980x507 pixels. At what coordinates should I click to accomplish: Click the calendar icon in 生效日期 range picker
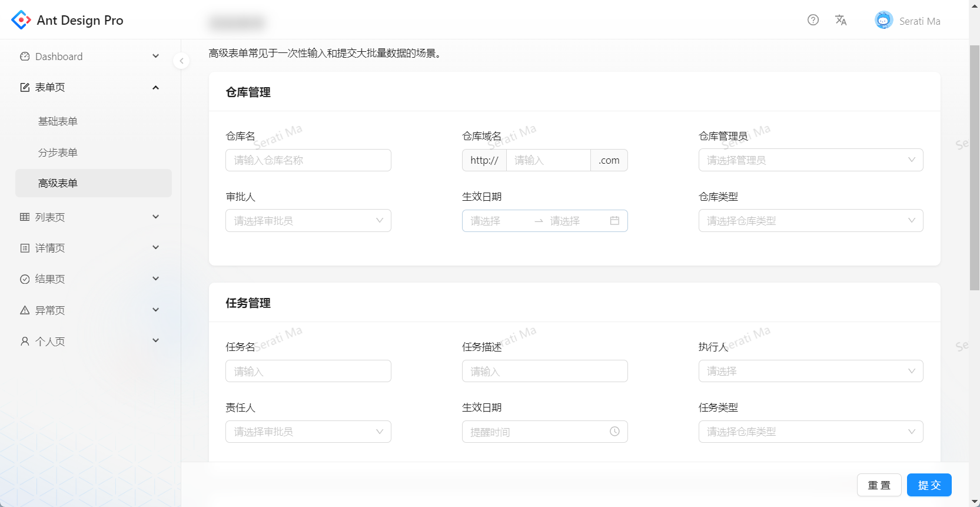pos(614,221)
